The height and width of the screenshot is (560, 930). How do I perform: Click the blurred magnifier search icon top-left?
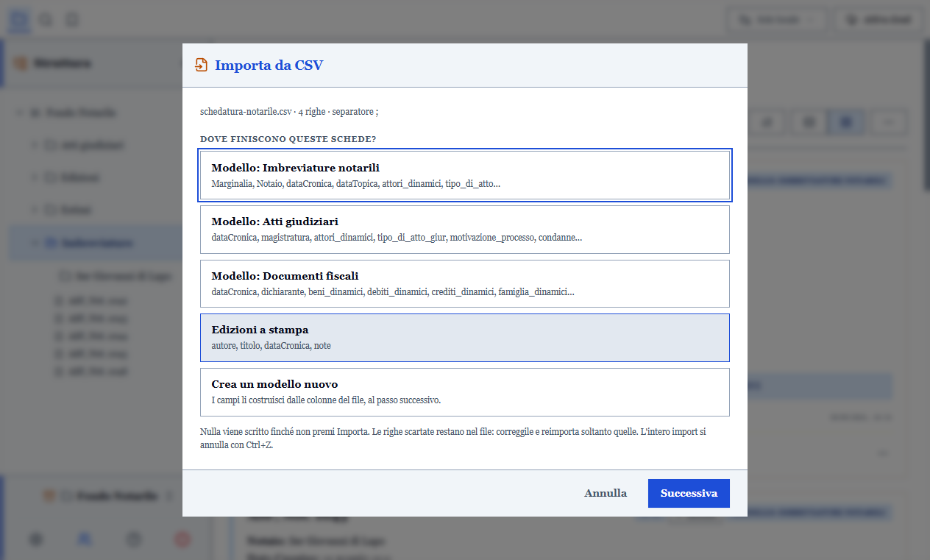tap(46, 20)
